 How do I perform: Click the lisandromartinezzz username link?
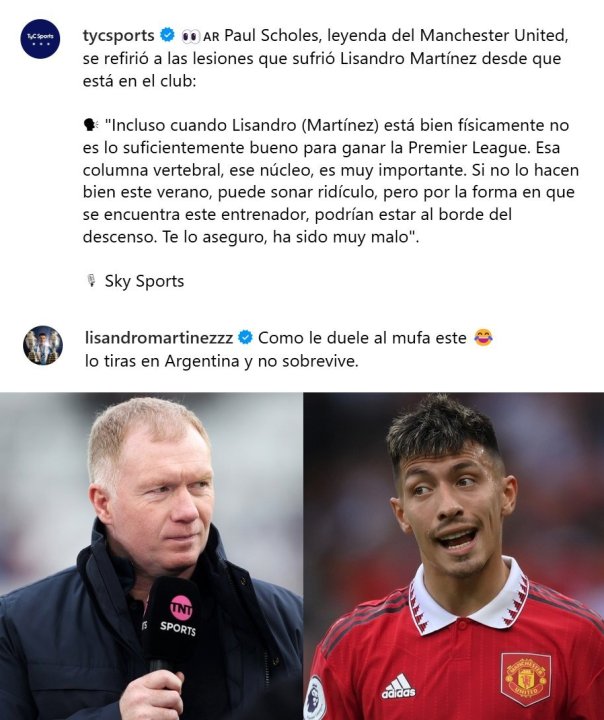coord(159,338)
